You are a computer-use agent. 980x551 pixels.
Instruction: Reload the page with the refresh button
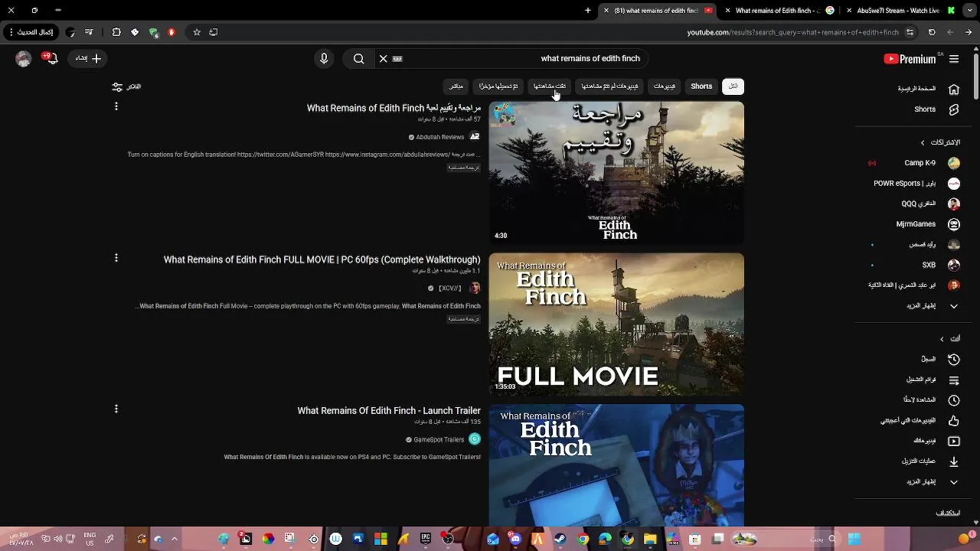(x=932, y=32)
